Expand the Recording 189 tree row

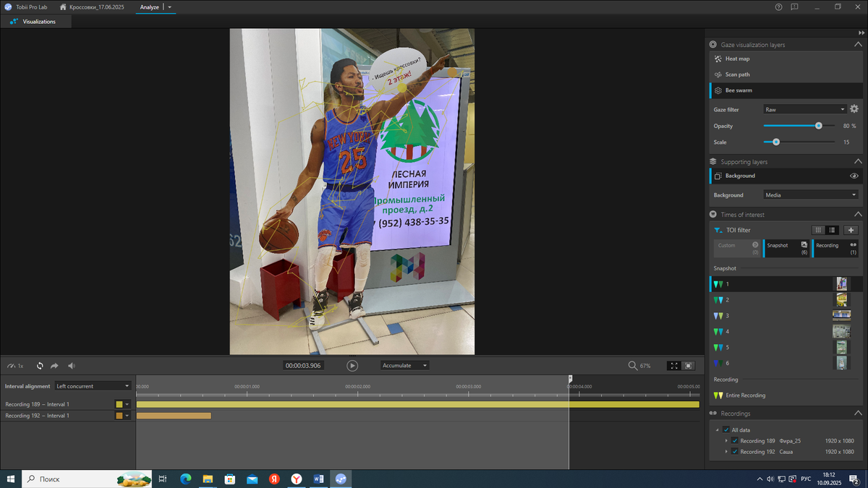click(x=726, y=440)
